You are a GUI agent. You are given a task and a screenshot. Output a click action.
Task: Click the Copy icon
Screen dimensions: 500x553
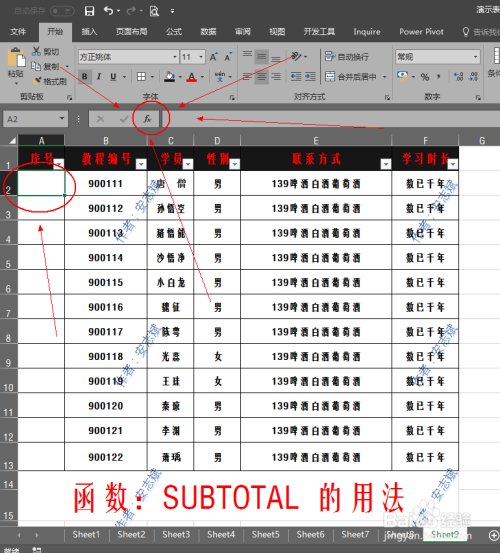[x=36, y=66]
